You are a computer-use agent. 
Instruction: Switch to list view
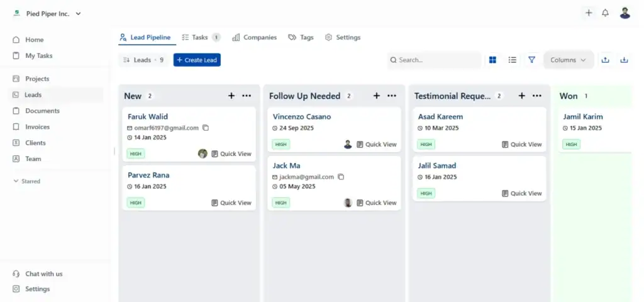[512, 60]
